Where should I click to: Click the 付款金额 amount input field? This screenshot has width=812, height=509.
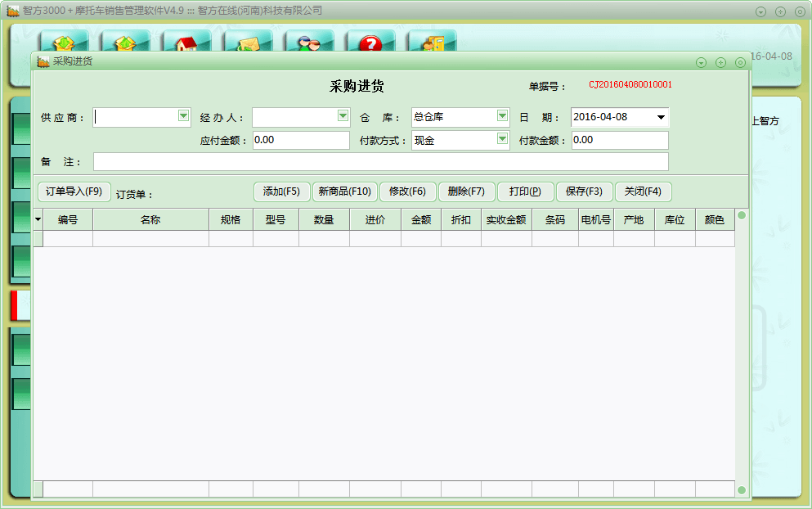point(619,140)
